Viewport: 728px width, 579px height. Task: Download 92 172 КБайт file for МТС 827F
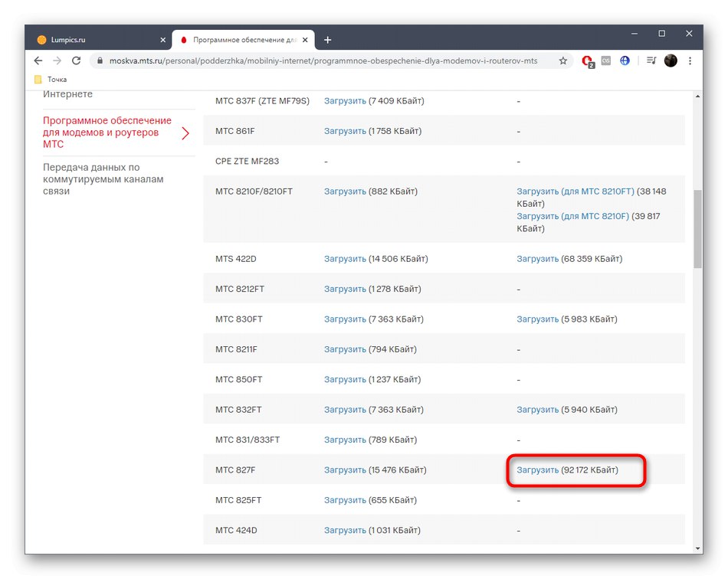coord(538,470)
